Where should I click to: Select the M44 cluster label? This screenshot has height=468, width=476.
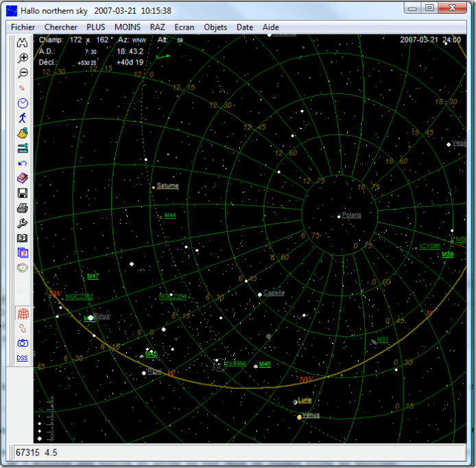170,215
